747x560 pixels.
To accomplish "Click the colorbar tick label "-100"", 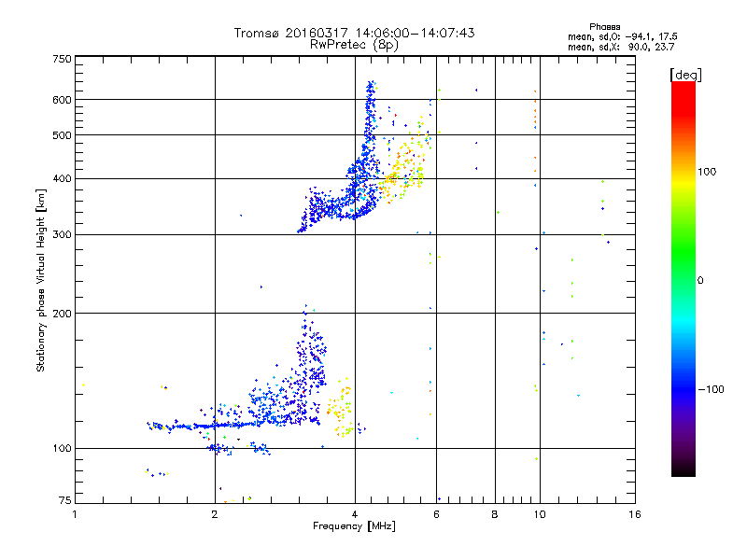I will point(711,389).
